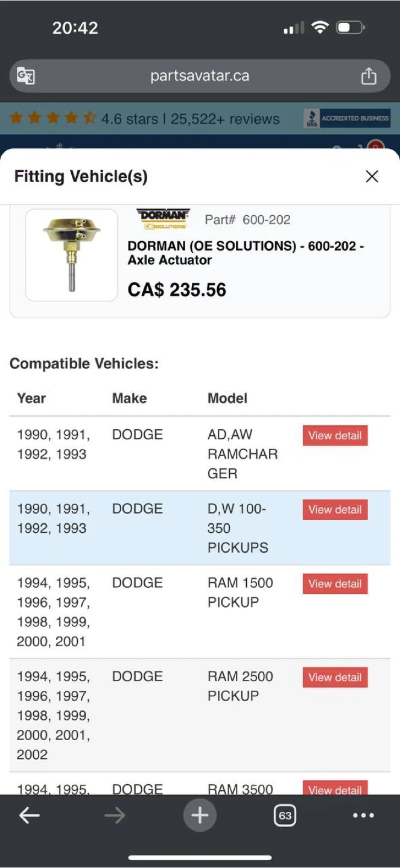Tap the Model column header
Viewport: 400px width, 868px height.
pyautogui.click(x=227, y=398)
